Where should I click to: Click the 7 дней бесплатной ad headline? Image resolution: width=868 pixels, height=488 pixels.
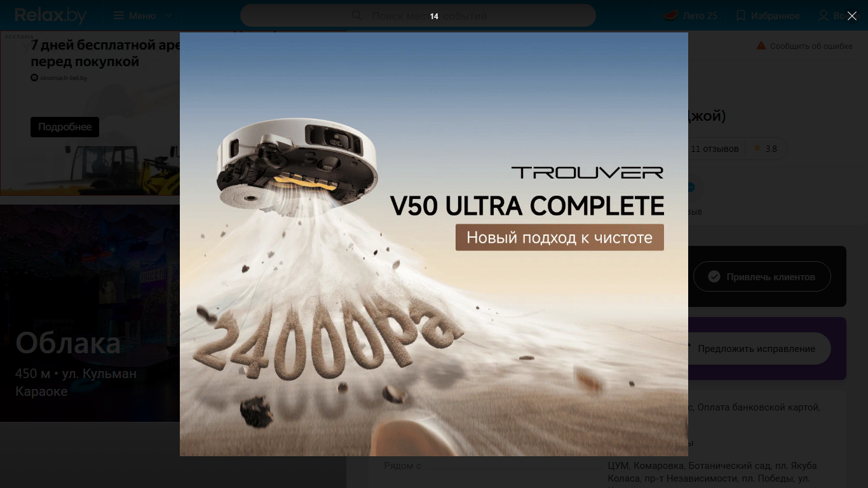[105, 53]
